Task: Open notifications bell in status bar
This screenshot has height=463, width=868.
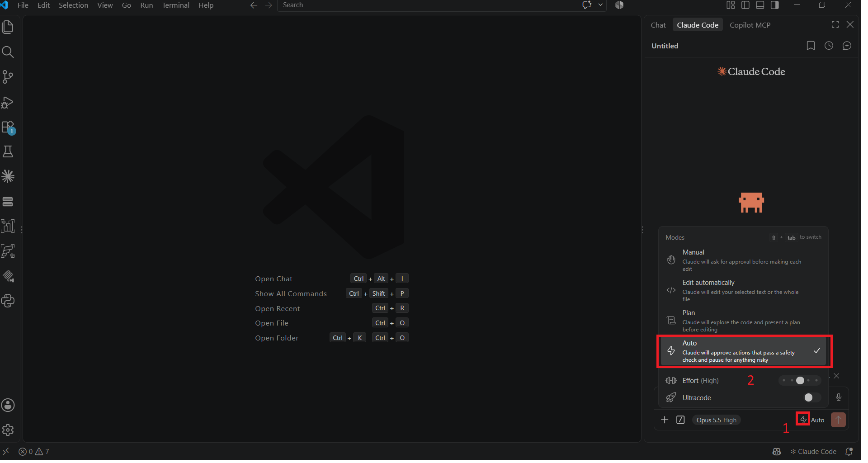Action: coord(849,452)
